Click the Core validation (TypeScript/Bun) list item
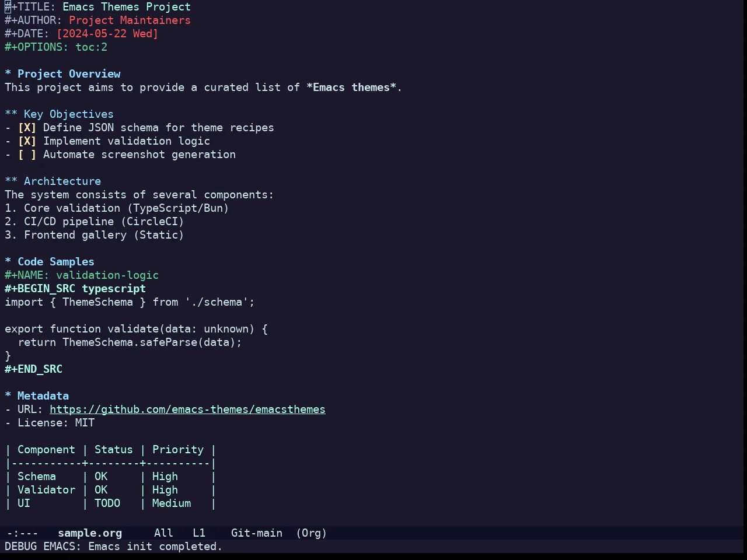 (x=117, y=208)
